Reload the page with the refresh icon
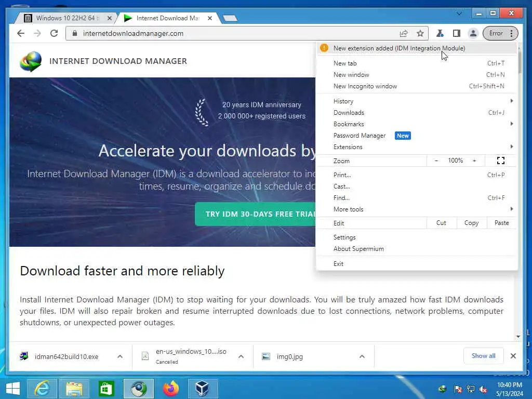The height and width of the screenshot is (399, 532). pyautogui.click(x=54, y=33)
